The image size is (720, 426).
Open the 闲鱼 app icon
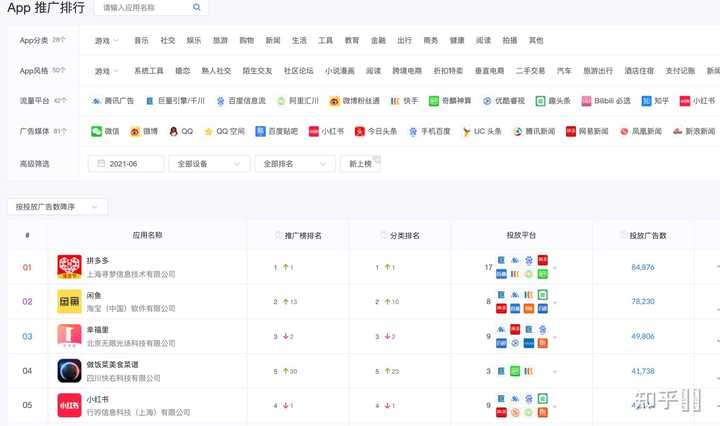[69, 301]
